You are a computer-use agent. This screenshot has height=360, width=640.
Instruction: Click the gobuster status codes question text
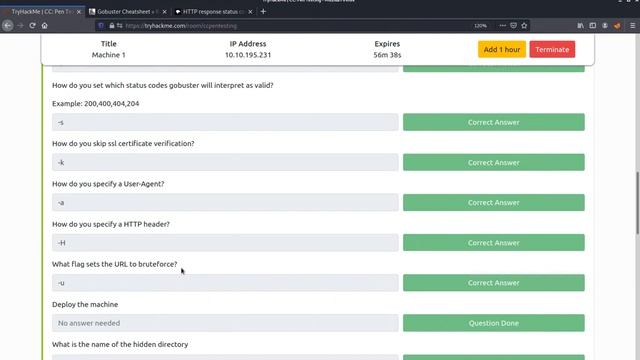pos(162,85)
